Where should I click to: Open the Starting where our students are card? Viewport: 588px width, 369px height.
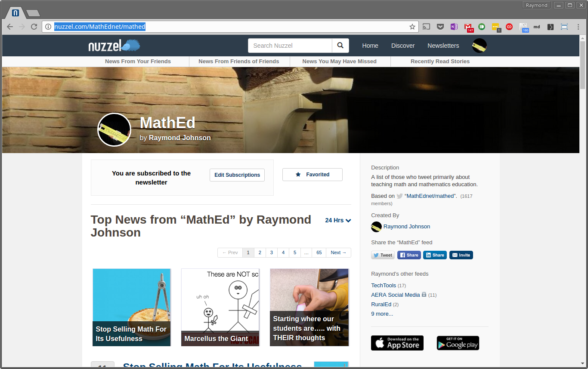point(309,307)
